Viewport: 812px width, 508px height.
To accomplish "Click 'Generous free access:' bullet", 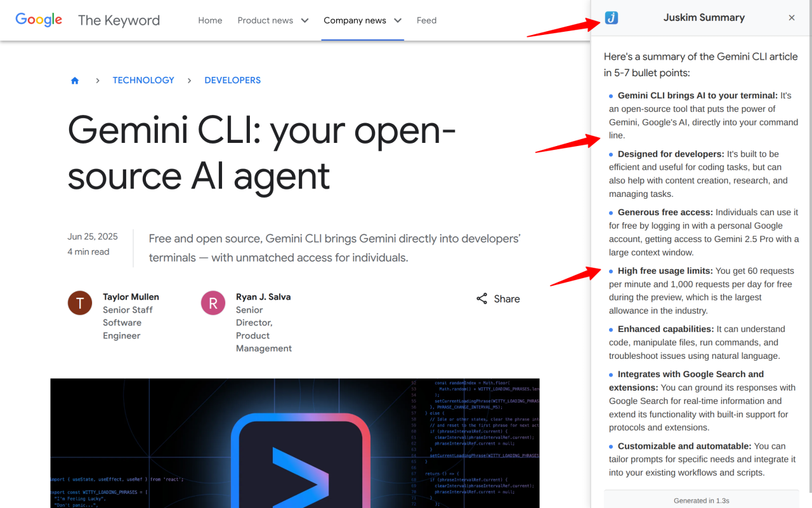I will point(665,212).
